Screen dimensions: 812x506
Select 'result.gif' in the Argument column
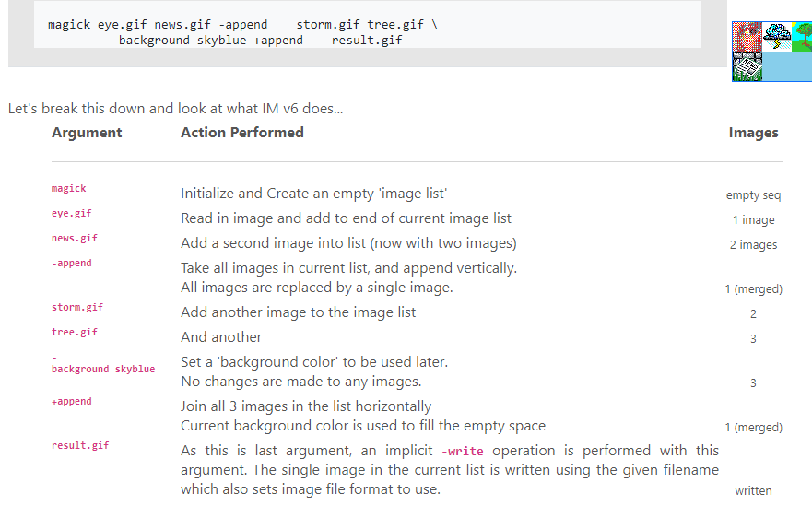(80, 445)
